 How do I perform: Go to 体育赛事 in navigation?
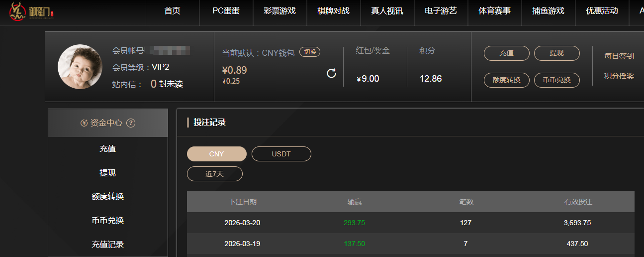(494, 11)
